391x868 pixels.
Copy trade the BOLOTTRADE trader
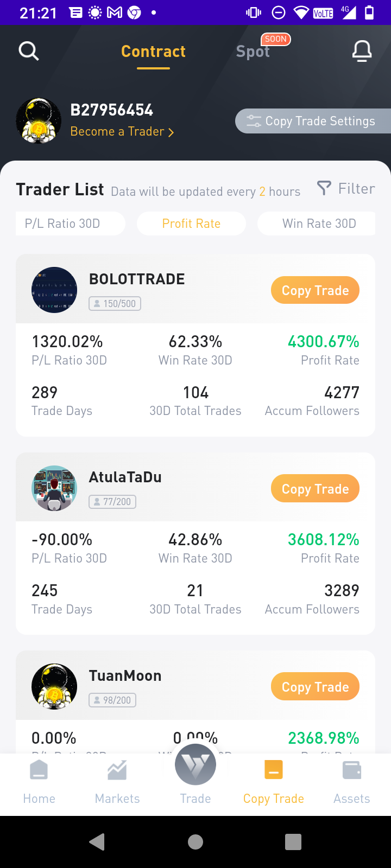(315, 290)
